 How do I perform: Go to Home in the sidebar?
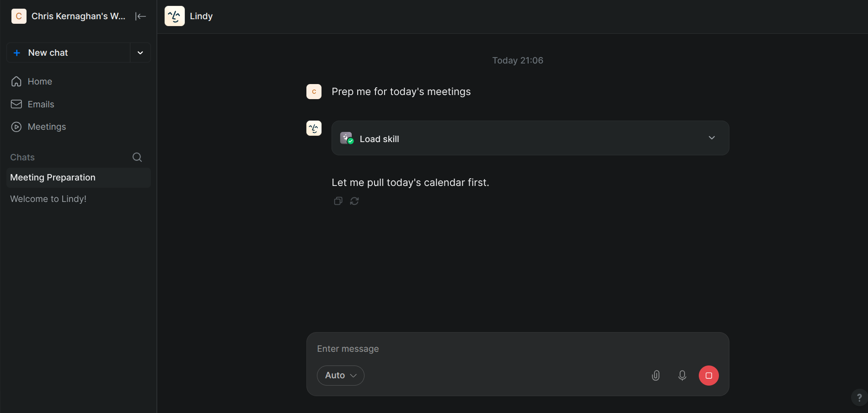[x=40, y=81]
